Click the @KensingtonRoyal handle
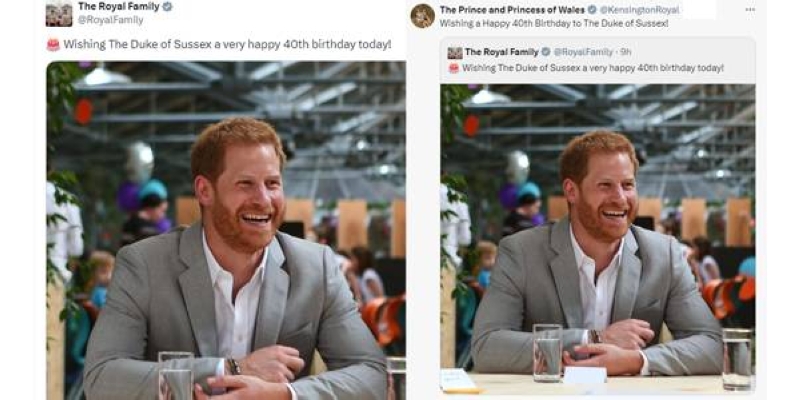Image resolution: width=800 pixels, height=400 pixels. click(x=640, y=10)
